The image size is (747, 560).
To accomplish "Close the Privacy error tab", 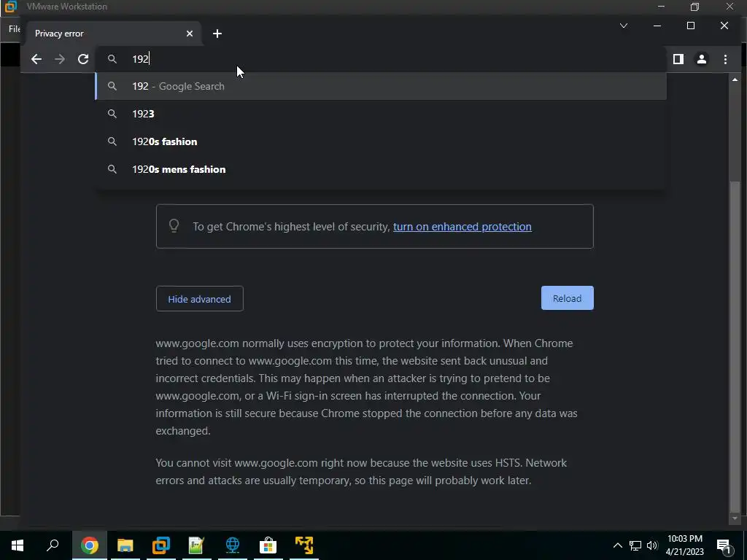I will [x=190, y=34].
